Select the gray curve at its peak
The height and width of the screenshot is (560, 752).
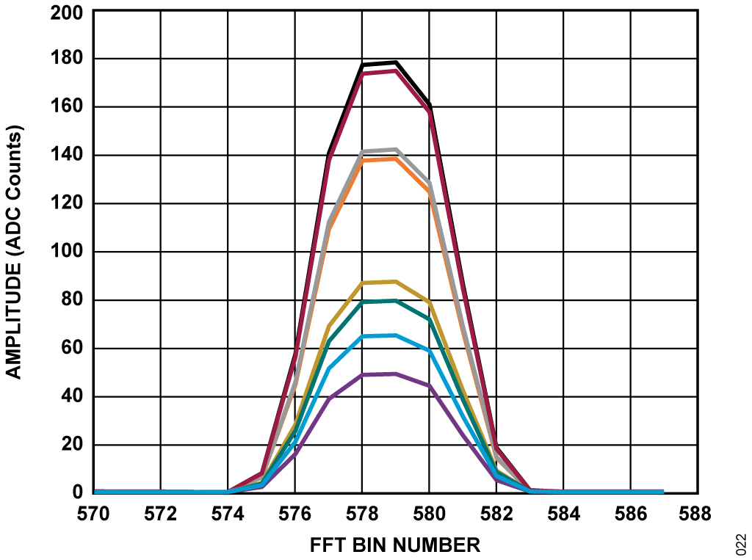coord(396,150)
